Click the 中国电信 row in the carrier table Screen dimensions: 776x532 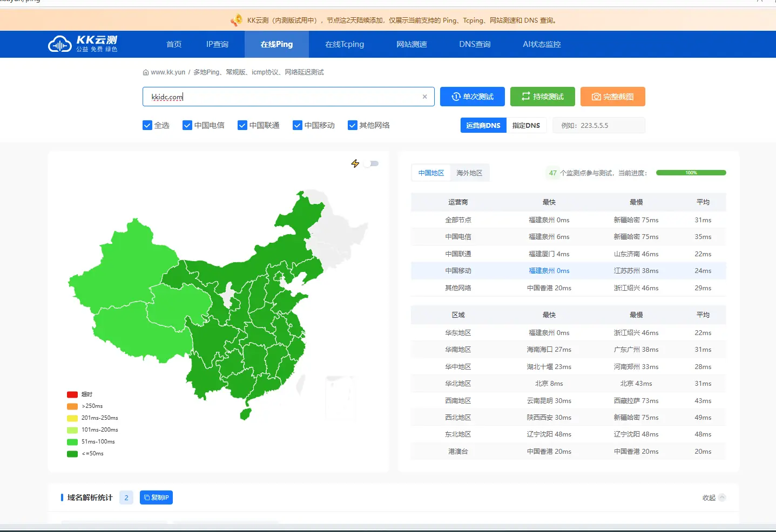coord(569,237)
